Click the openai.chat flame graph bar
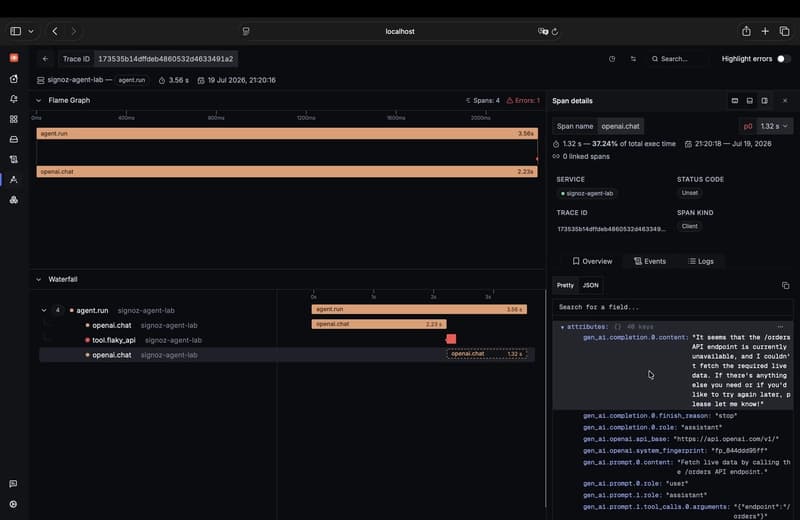This screenshot has height=520, width=800. point(287,171)
